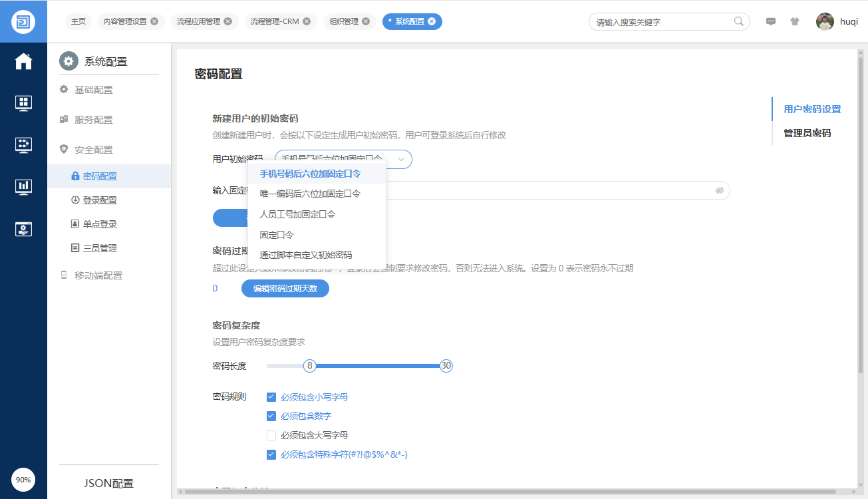The width and height of the screenshot is (868, 499).
Task: Click the home icon in left sidebar
Action: [23, 61]
